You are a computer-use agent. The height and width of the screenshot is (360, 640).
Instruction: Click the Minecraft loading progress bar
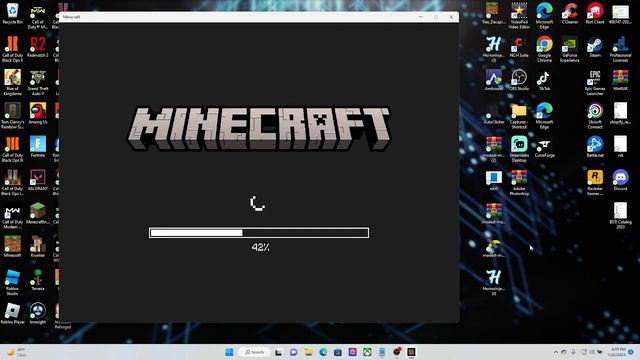pos(259,233)
